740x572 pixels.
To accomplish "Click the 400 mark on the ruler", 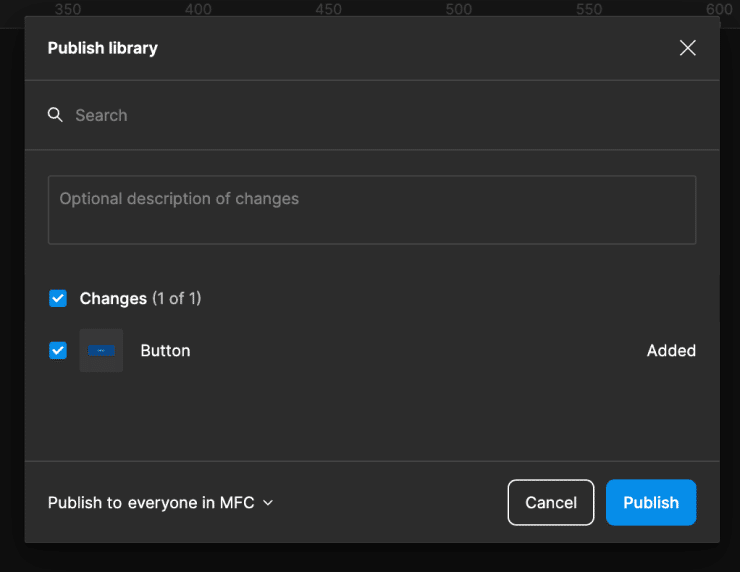I will point(198,8).
